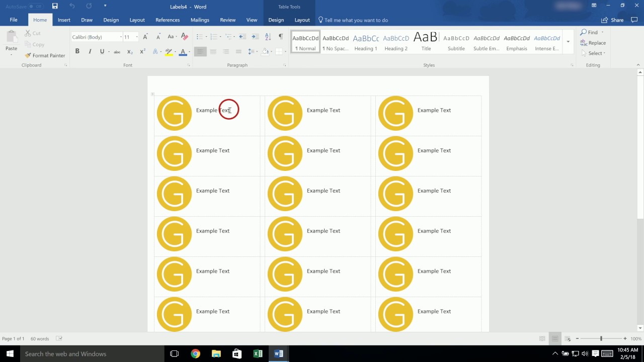The height and width of the screenshot is (362, 644).
Task: Apply subscript formatting
Action: coord(130,51)
